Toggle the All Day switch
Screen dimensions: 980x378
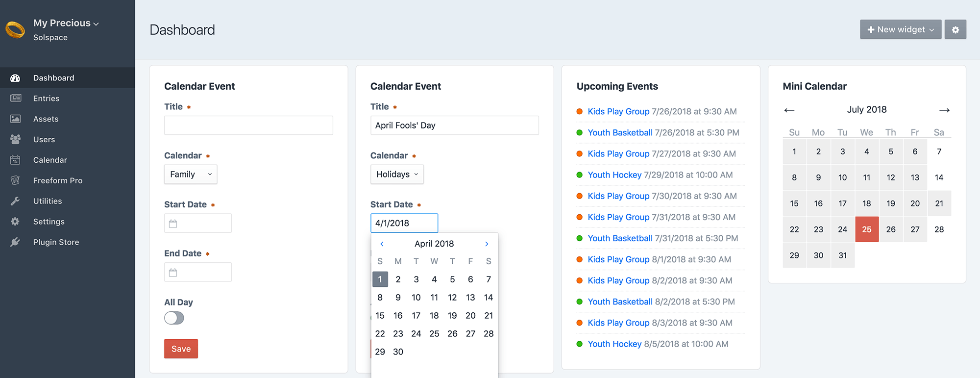click(x=174, y=318)
